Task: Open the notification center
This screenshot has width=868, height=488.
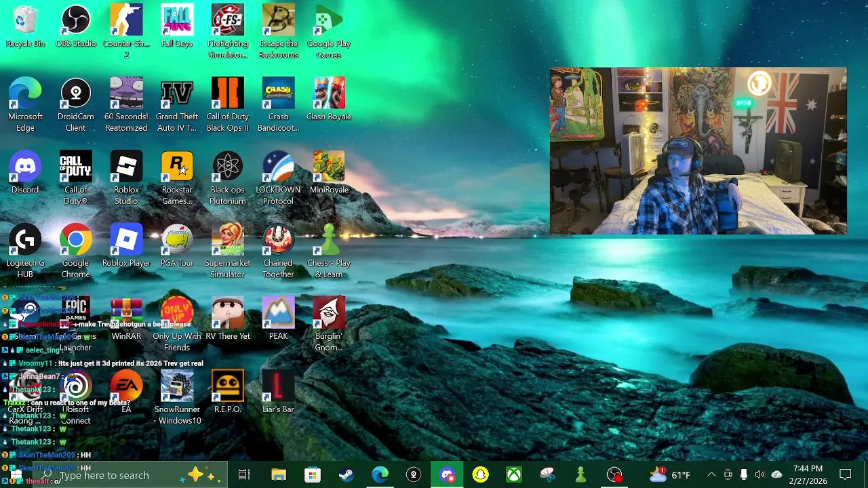Action: pyautogui.click(x=846, y=475)
